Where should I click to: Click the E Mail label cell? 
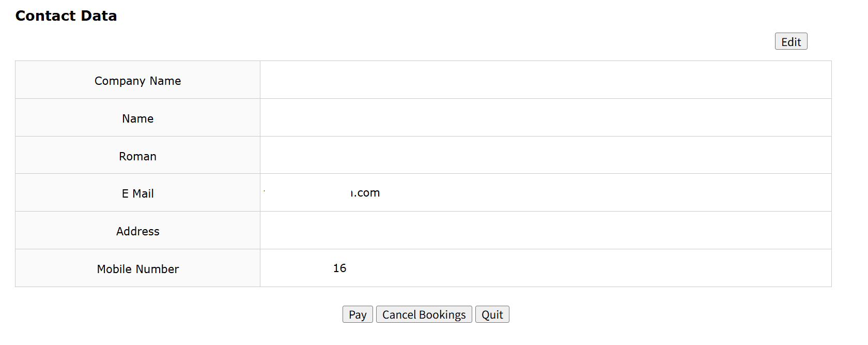(x=137, y=193)
